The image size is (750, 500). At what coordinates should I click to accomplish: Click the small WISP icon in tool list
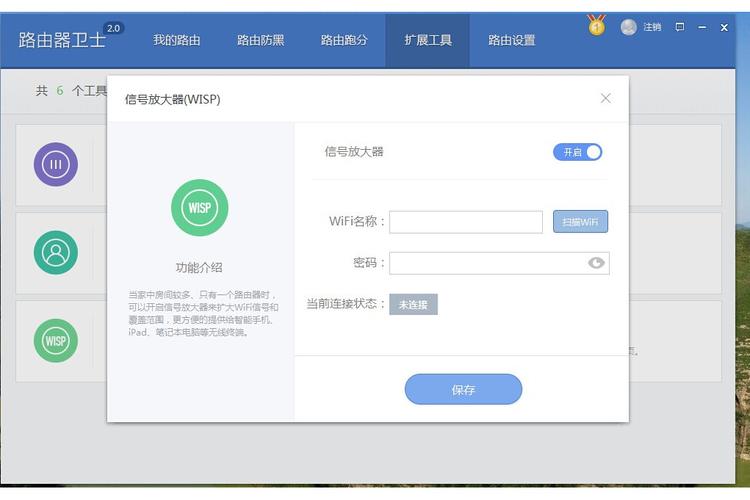(x=55, y=341)
